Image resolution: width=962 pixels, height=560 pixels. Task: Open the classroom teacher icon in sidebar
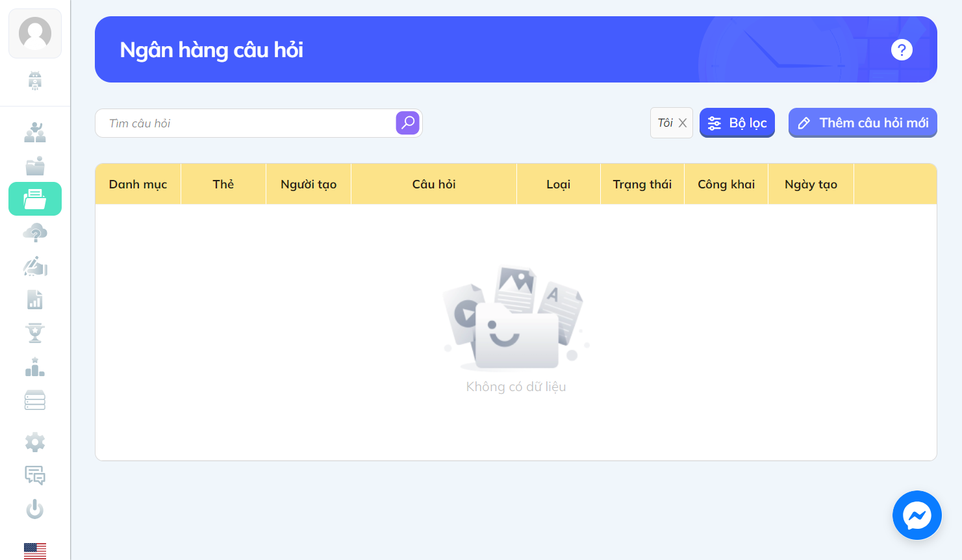pyautogui.click(x=35, y=133)
